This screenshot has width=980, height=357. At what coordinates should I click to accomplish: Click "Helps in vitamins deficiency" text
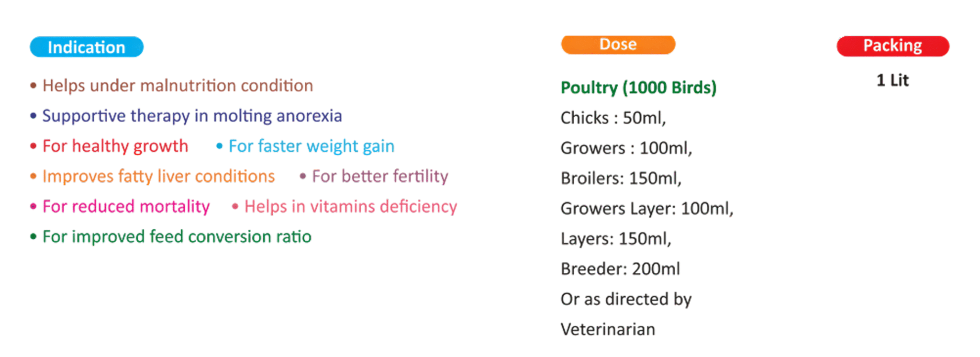(350, 206)
